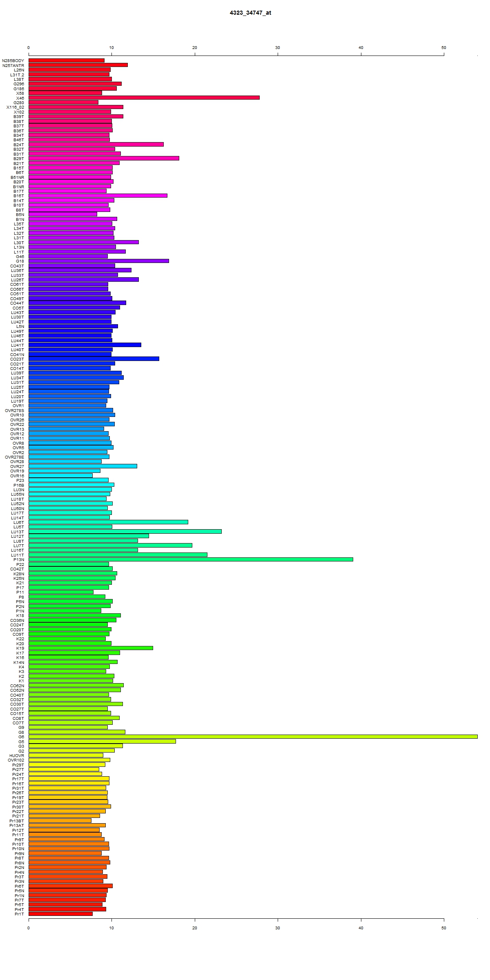Click the blue LU41T bar
The height and width of the screenshot is (980, 490).
click(85, 345)
